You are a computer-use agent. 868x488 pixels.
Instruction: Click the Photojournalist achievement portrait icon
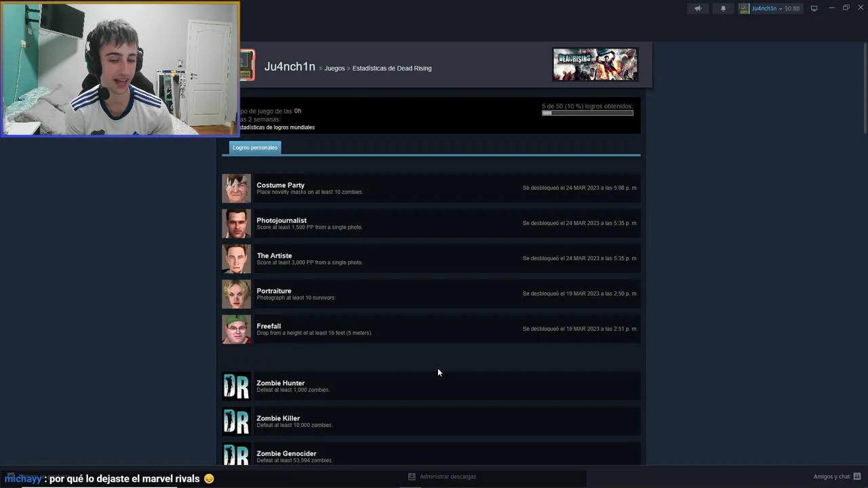(x=236, y=224)
